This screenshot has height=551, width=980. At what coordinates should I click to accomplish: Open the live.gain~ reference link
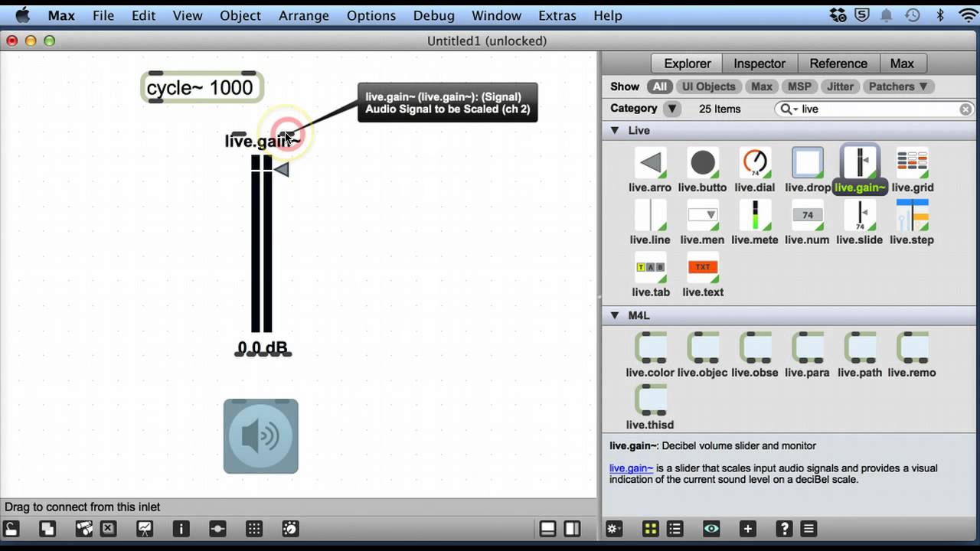tap(631, 468)
